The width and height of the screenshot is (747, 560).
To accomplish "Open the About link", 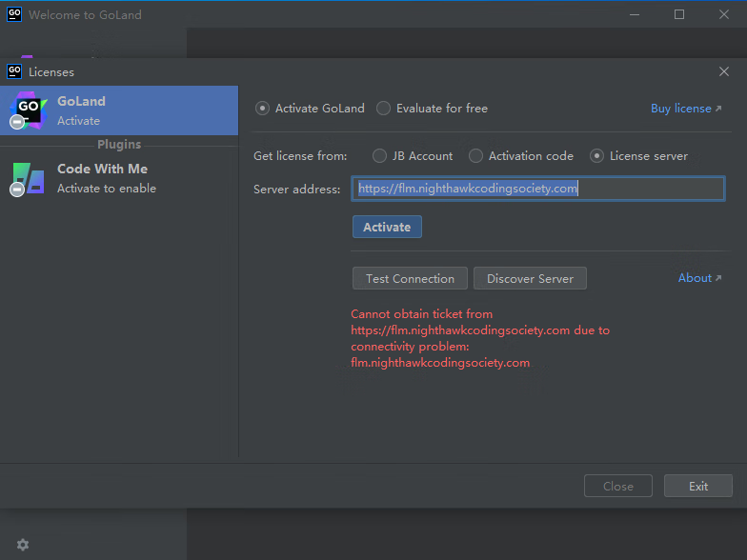I will click(x=699, y=278).
